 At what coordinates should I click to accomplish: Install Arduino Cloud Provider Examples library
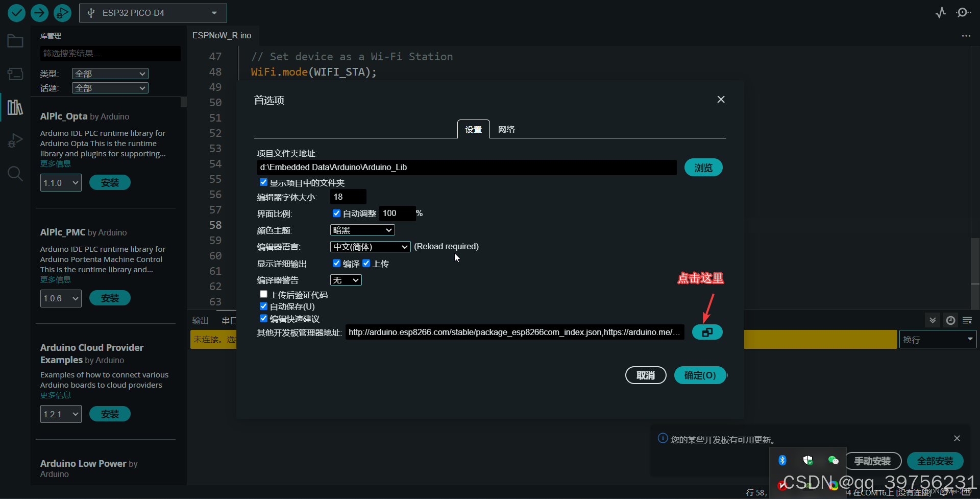pyautogui.click(x=110, y=414)
